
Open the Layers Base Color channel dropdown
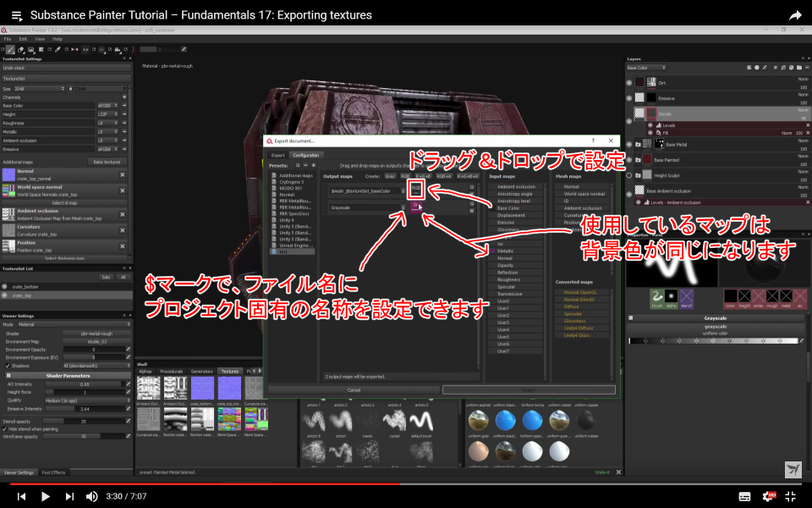[646, 68]
